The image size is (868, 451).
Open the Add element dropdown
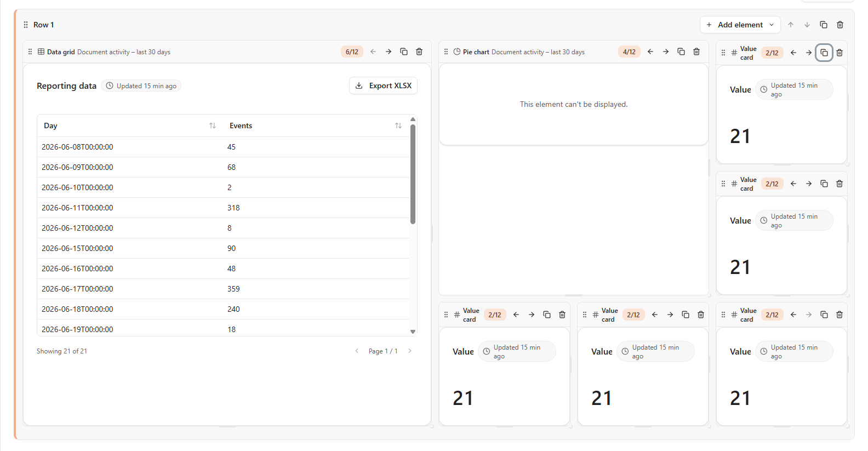(x=740, y=25)
